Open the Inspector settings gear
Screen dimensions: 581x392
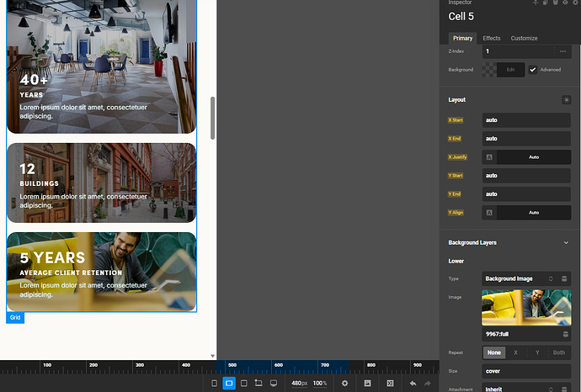pyautogui.click(x=575, y=3)
